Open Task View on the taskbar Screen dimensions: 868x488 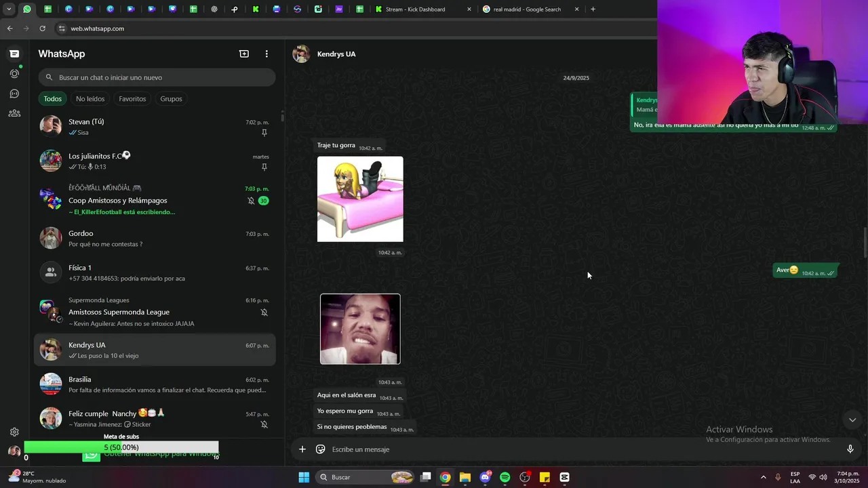point(425,477)
